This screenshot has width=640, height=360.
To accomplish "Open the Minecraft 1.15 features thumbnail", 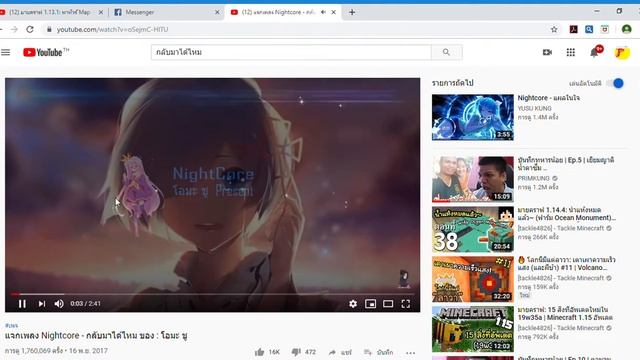I will pos(473,329).
